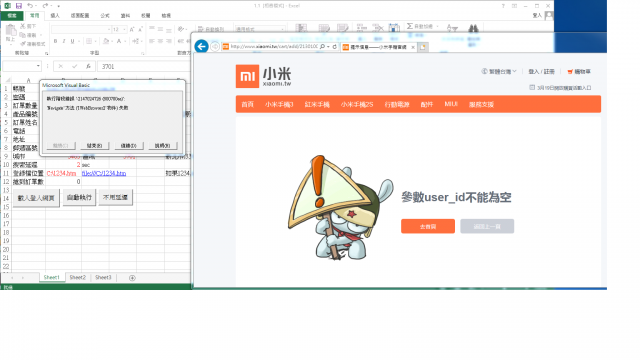
Task: Click the browser refresh icon
Action: pos(335,47)
